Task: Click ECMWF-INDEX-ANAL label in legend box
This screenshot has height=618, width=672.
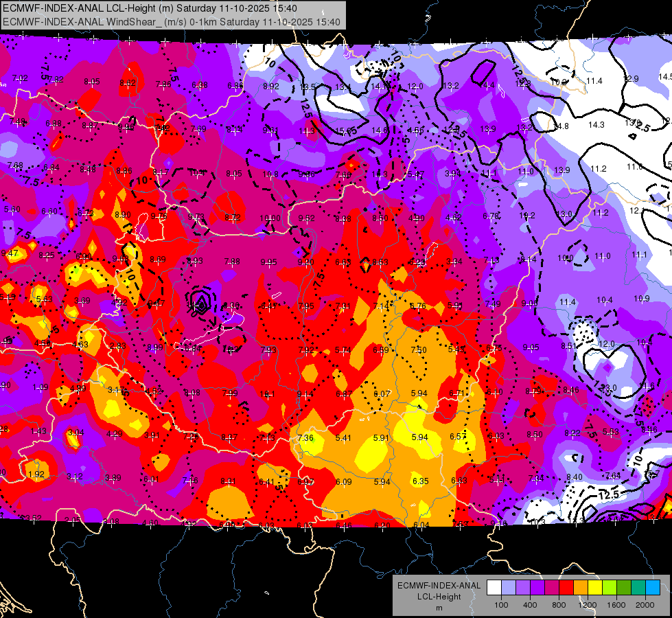Action: click(x=439, y=586)
